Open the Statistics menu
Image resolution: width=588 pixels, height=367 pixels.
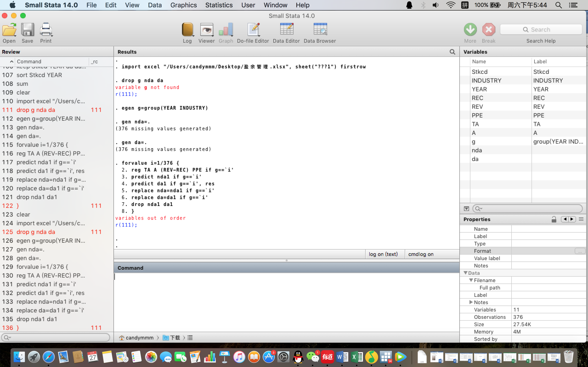(219, 5)
